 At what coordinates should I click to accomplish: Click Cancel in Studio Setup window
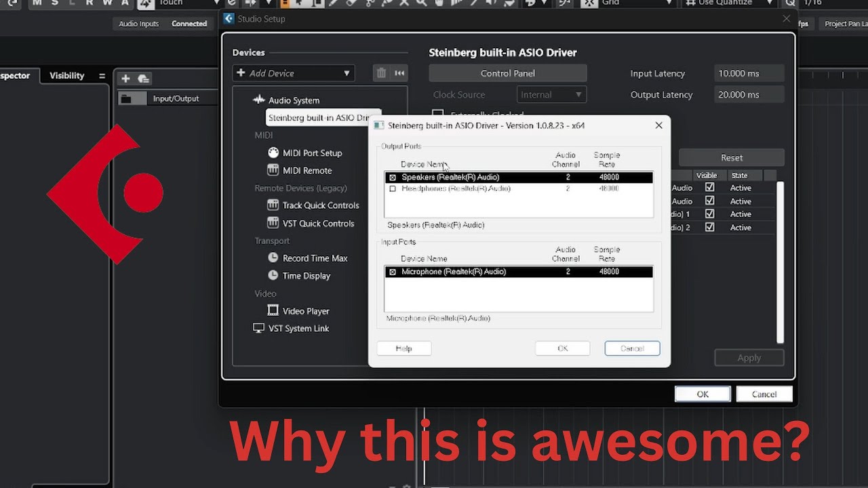764,394
